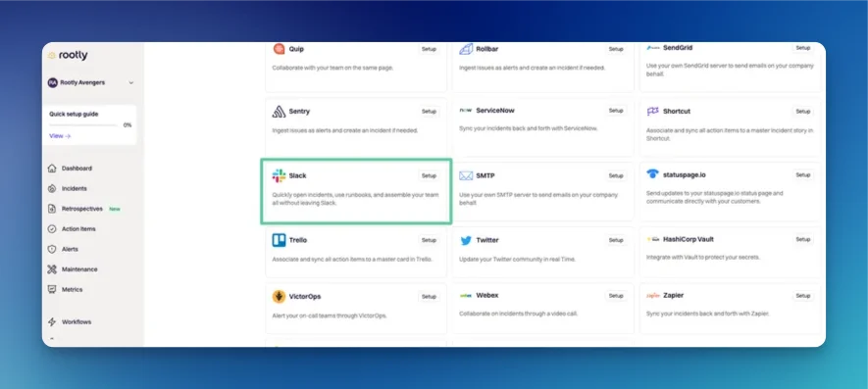
Task: Click the ServiceNow logo icon
Action: point(466,111)
